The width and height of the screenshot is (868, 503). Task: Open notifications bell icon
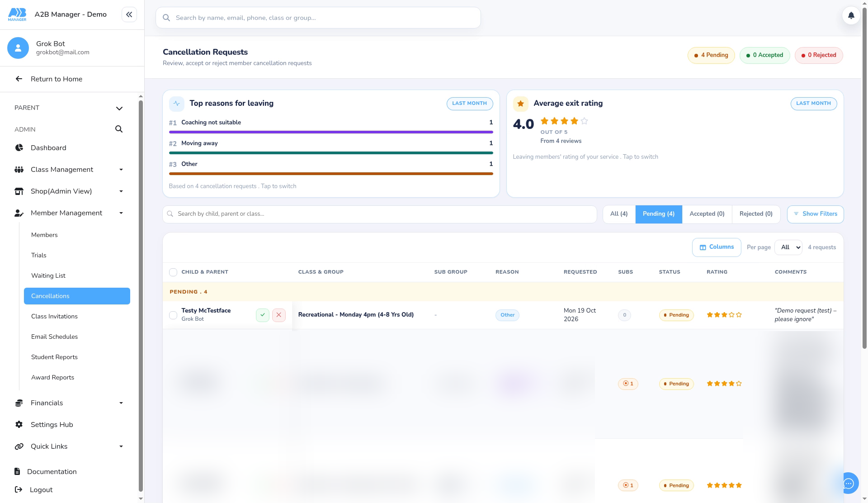[x=851, y=15]
